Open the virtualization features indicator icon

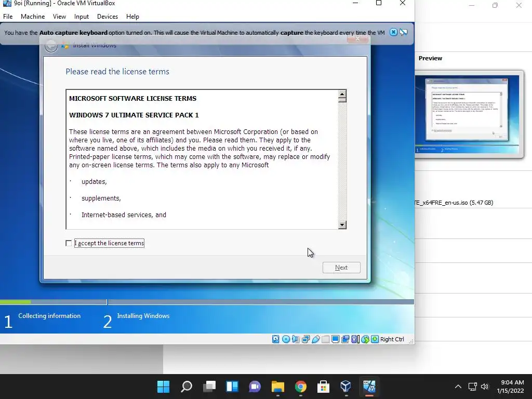pyautogui.click(x=355, y=339)
